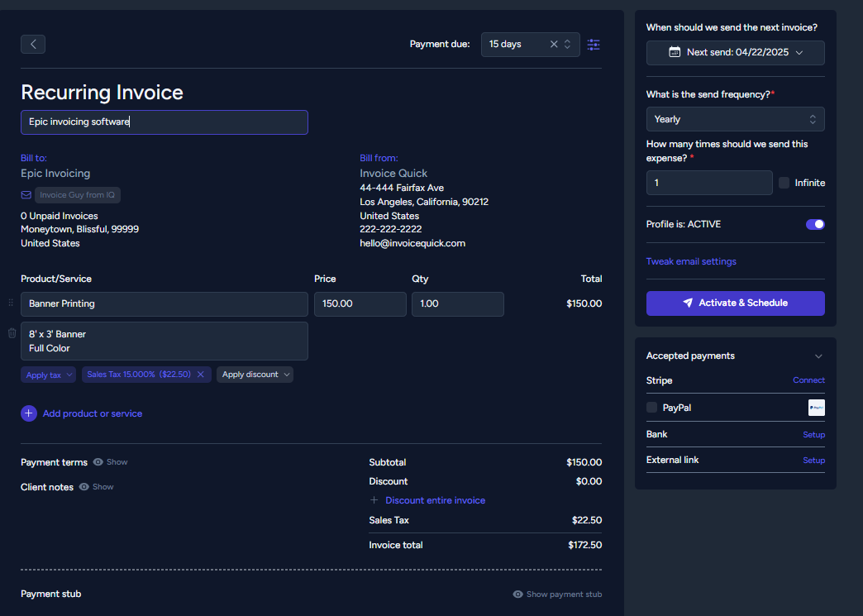Viewport: 863px width, 616px height.
Task: Click the Invoice Guy from IQ contact chip
Action: (x=78, y=195)
